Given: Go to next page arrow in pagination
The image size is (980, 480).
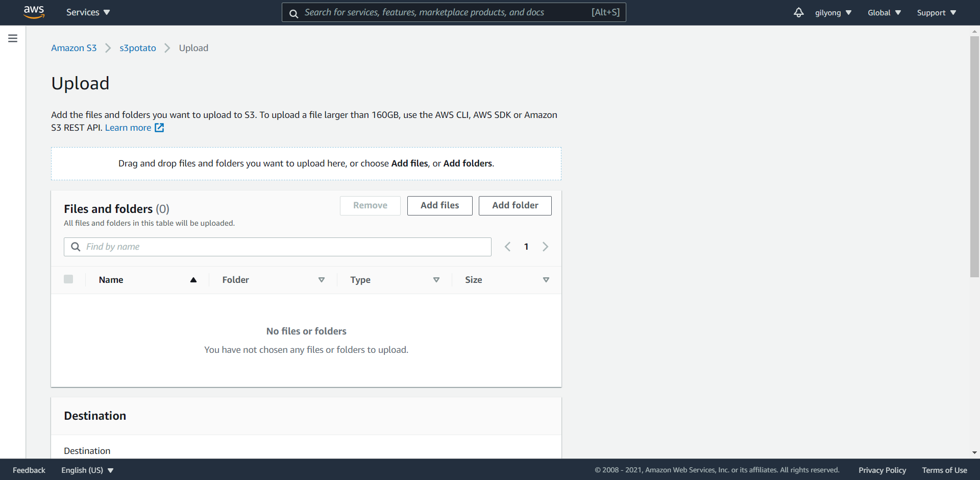Looking at the screenshot, I should (545, 247).
